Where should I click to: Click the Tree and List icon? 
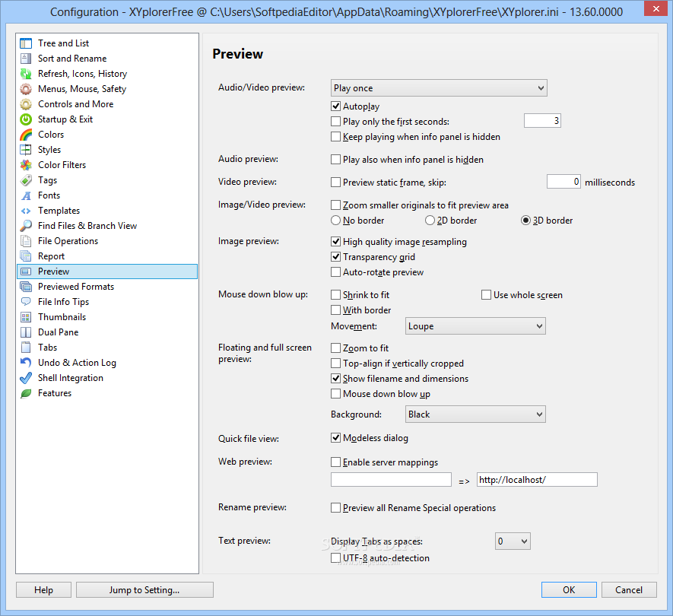tap(26, 43)
